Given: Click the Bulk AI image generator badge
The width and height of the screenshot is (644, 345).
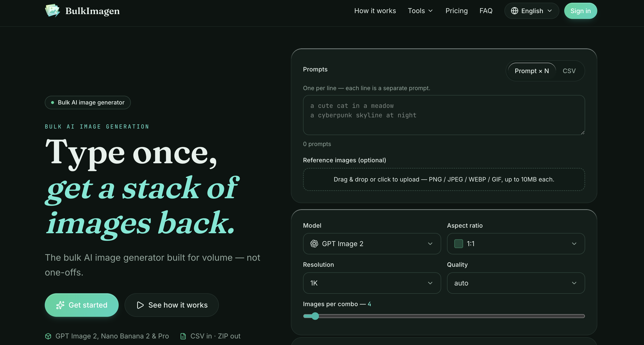Looking at the screenshot, I should (88, 103).
